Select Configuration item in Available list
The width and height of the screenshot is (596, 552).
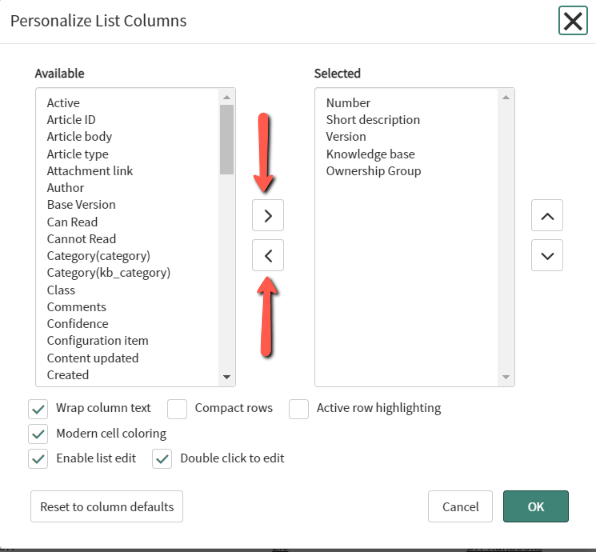click(98, 341)
